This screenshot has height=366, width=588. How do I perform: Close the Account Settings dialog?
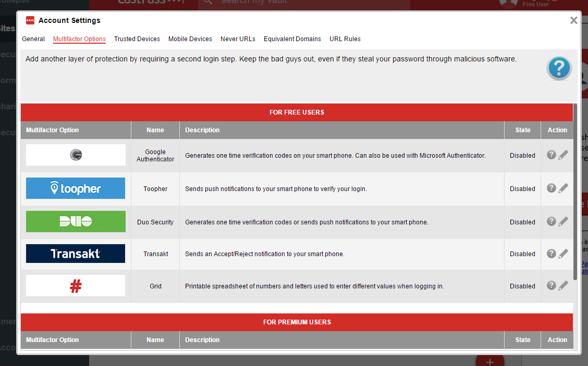click(x=573, y=20)
